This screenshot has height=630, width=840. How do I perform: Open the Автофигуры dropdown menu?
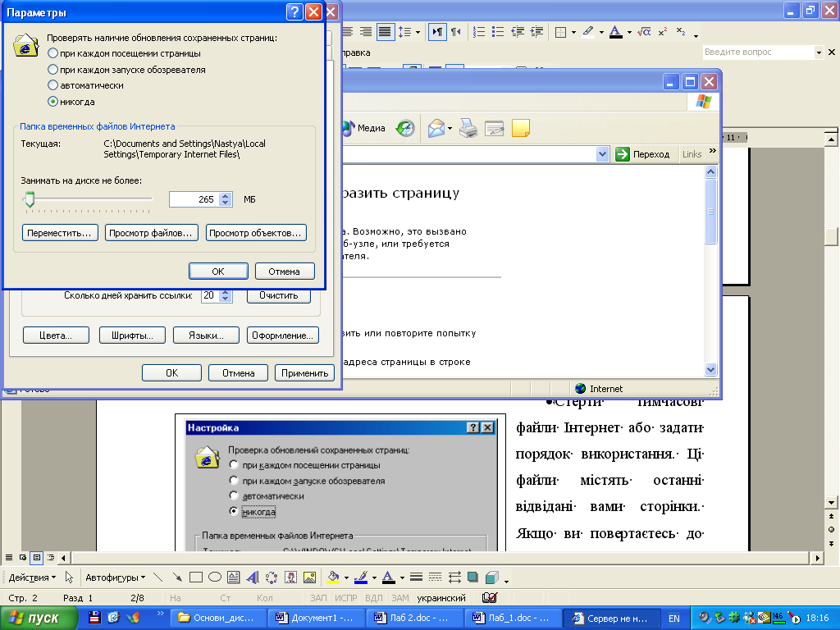115,577
